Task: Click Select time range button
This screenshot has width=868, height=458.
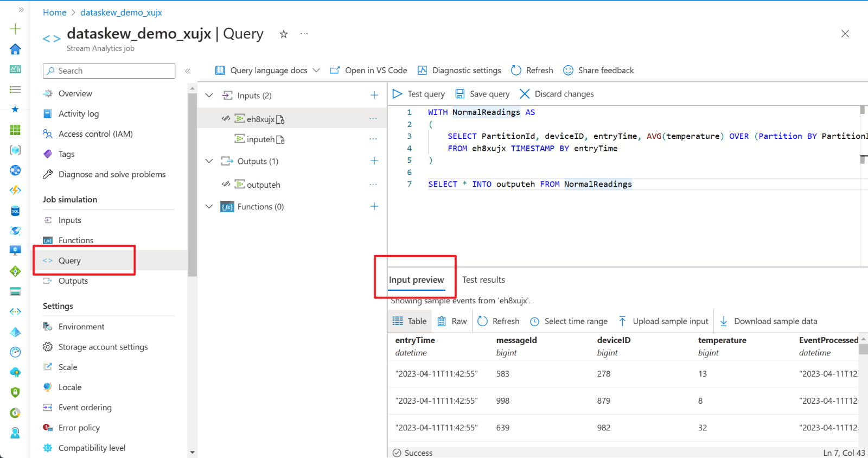Action: [x=569, y=321]
